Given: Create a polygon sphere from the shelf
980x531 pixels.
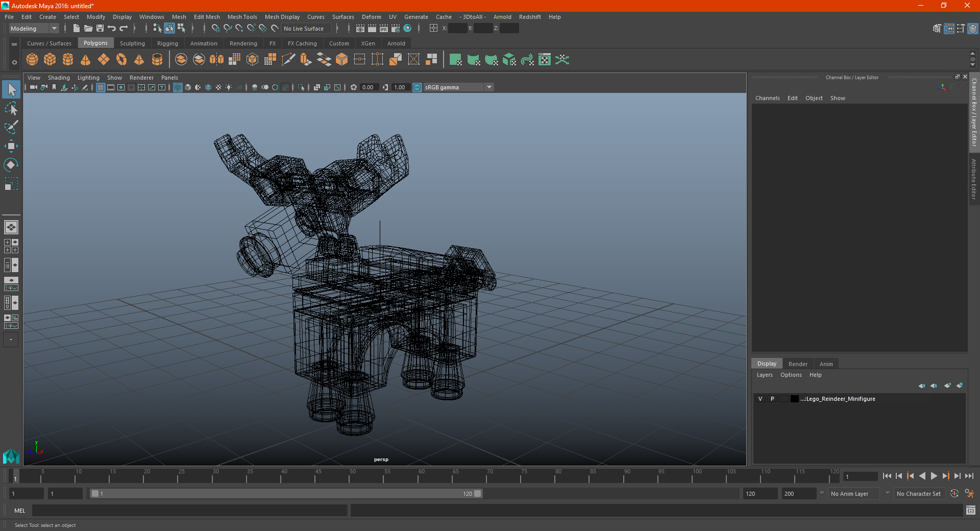Looking at the screenshot, I should 32,60.
